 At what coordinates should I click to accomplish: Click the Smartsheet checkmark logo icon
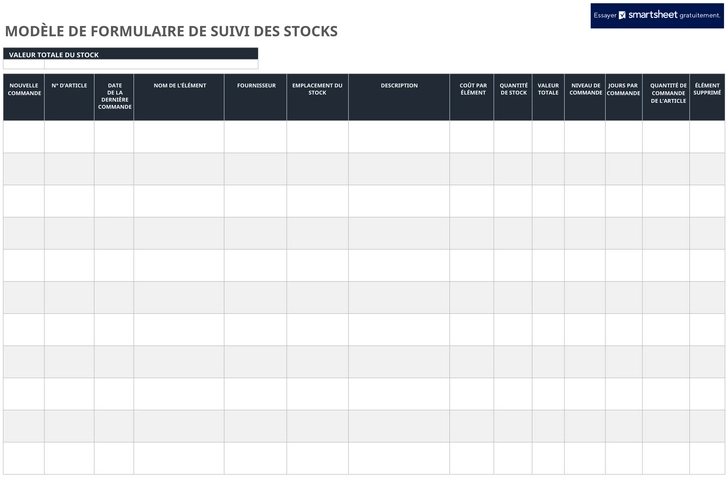pyautogui.click(x=622, y=15)
